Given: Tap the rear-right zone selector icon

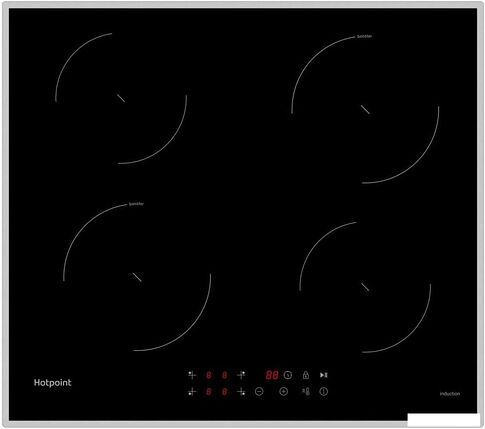Looking at the screenshot, I should pyautogui.click(x=241, y=375).
